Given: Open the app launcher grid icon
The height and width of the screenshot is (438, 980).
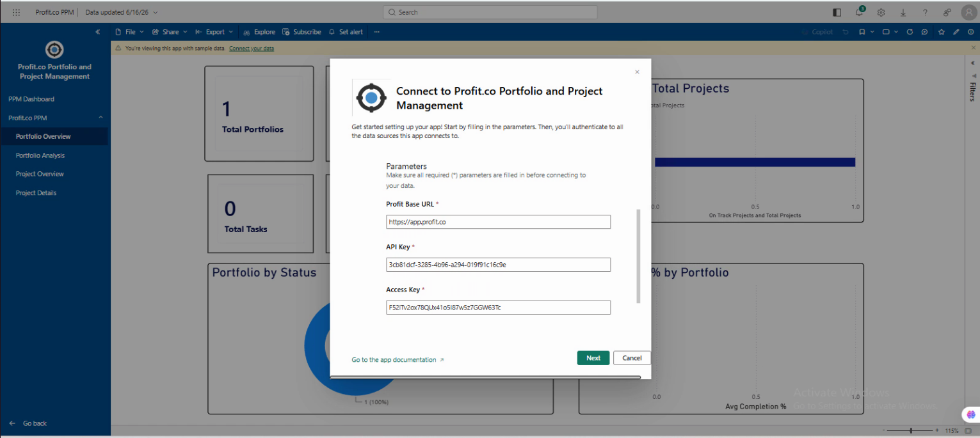Looking at the screenshot, I should tap(16, 12).
